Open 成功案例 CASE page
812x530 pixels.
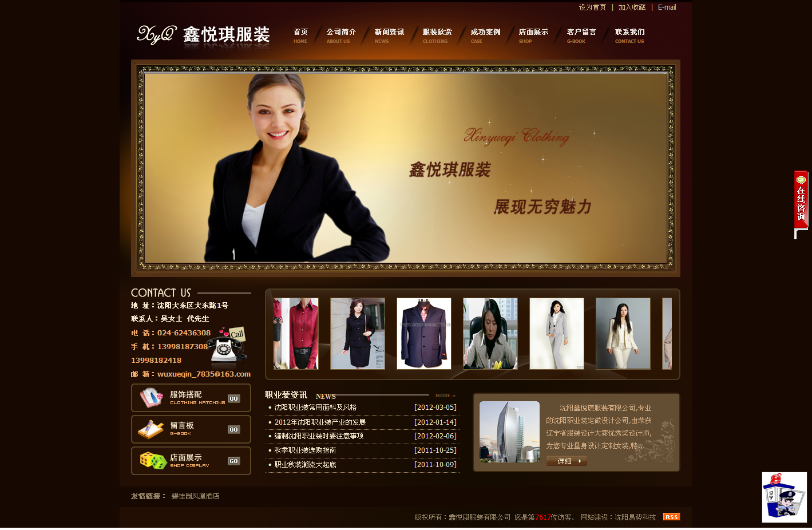485,35
